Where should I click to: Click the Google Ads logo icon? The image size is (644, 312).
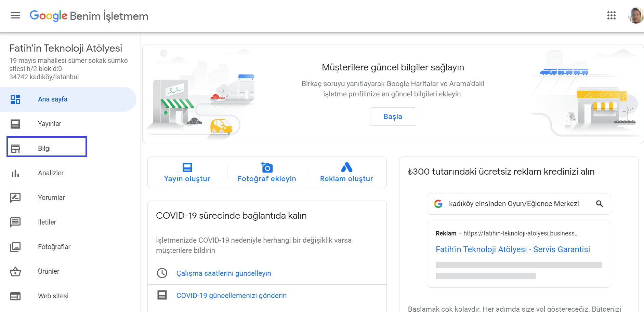click(x=346, y=167)
